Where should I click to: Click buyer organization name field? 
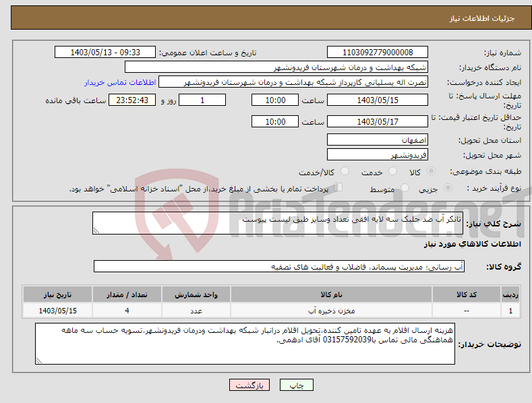(276, 67)
